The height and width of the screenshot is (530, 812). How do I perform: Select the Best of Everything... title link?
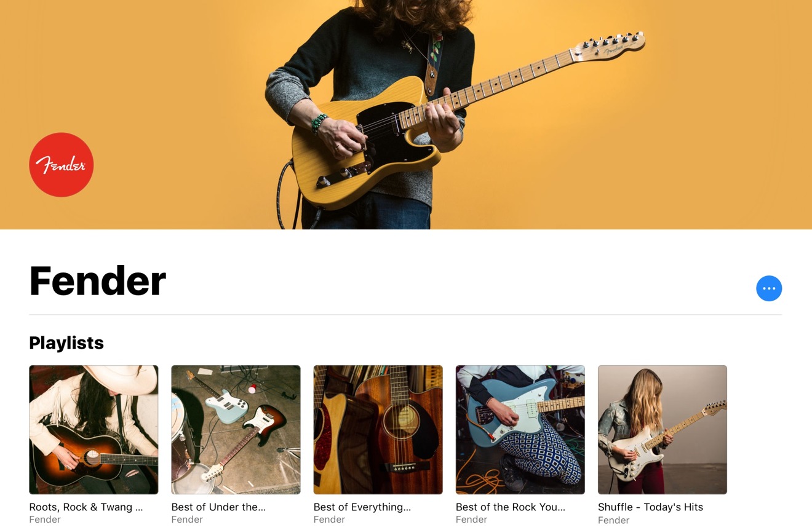click(x=362, y=507)
